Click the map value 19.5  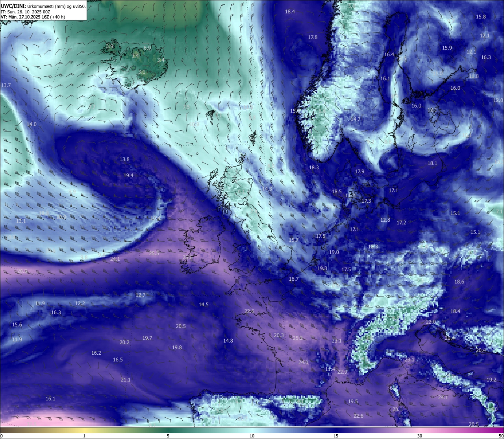click(353, 401)
